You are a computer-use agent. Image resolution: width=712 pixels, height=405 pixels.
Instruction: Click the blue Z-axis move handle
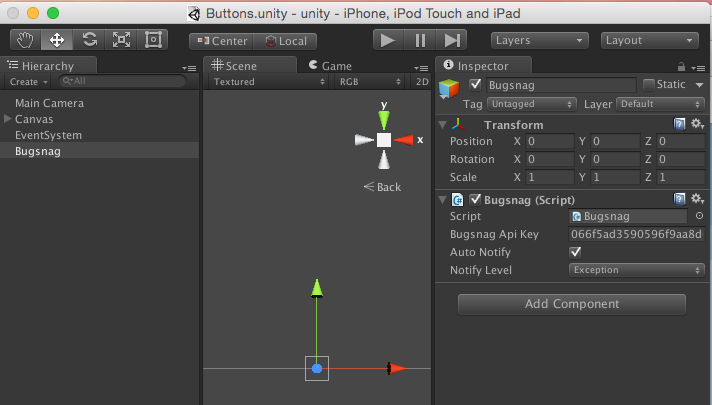pos(317,369)
